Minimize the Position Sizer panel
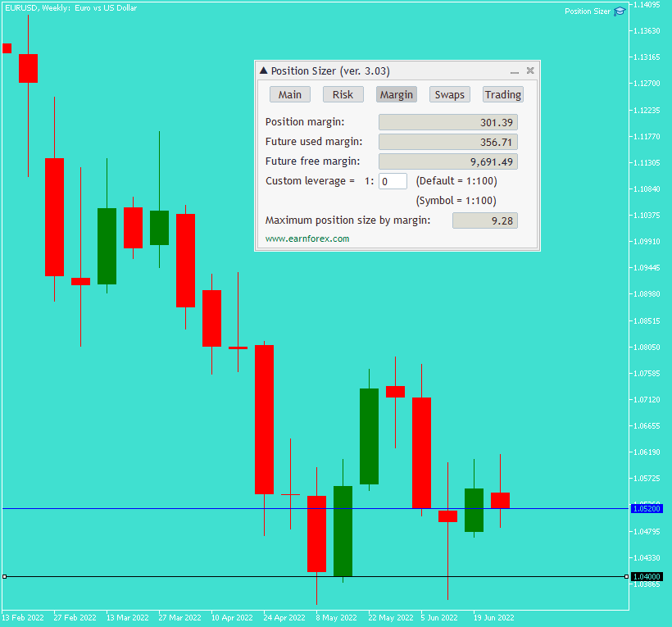 pos(515,70)
